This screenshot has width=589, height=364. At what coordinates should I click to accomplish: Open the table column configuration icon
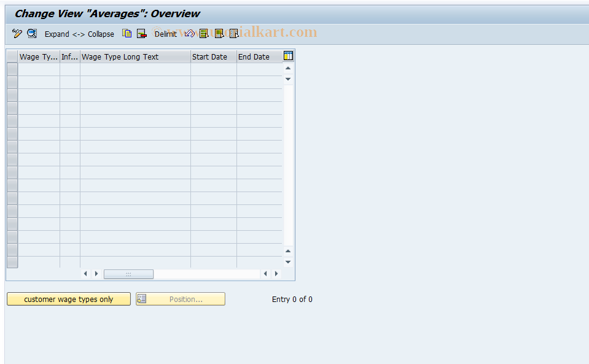click(x=288, y=56)
